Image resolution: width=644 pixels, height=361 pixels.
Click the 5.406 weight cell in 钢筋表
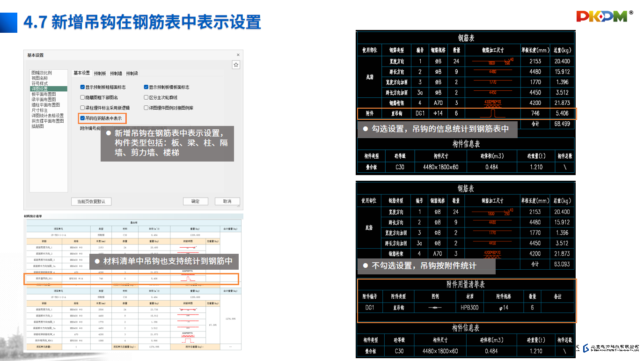562,113
